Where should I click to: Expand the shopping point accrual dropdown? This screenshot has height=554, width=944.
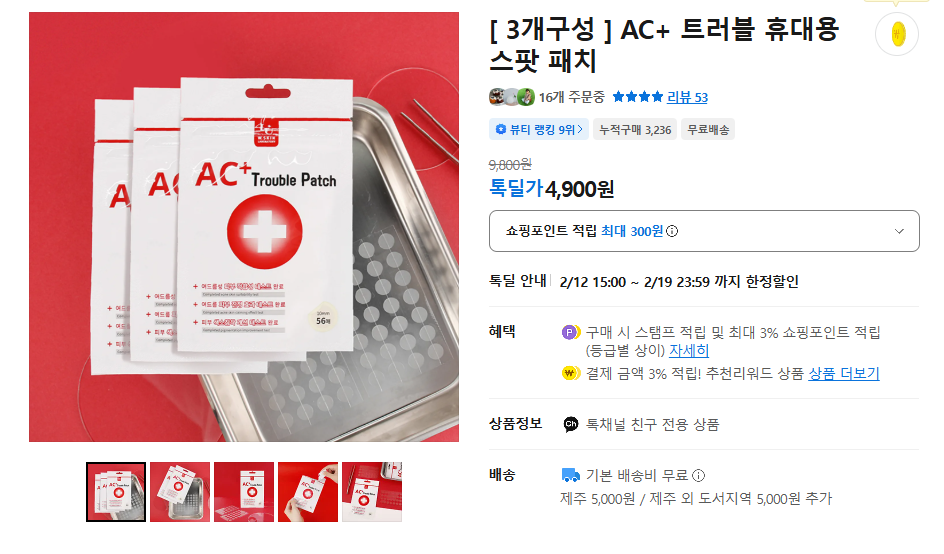click(x=704, y=231)
